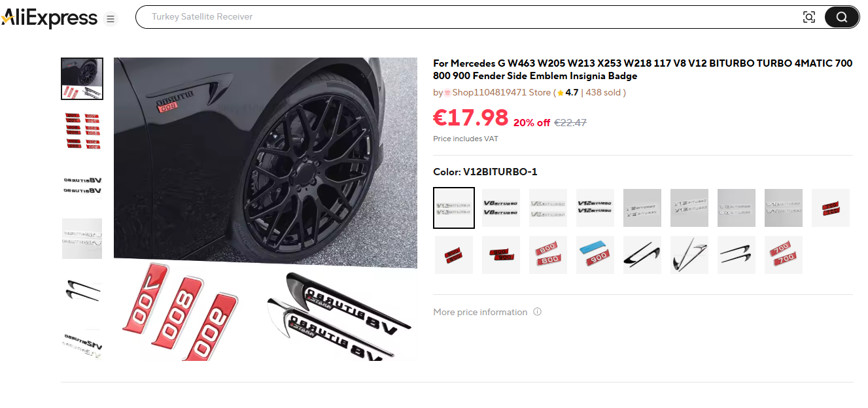Select the blue 900 badge color option
Image resolution: width=868 pixels, height=408 pixels.
595,255
